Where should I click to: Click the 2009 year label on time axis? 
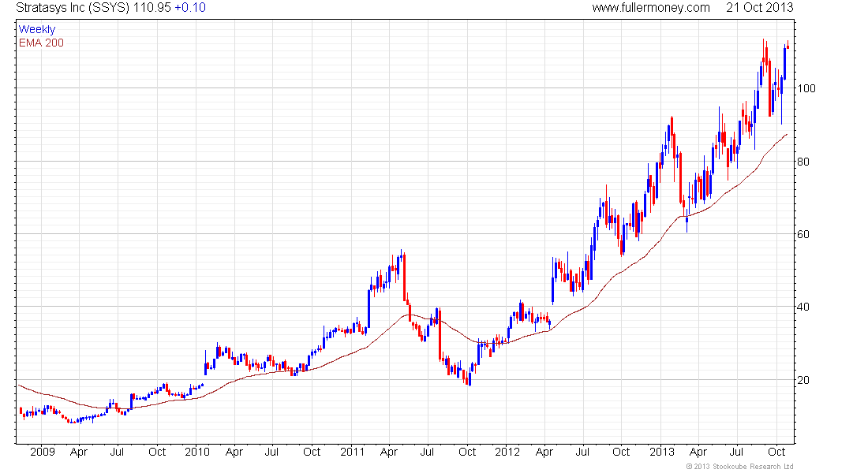point(43,452)
